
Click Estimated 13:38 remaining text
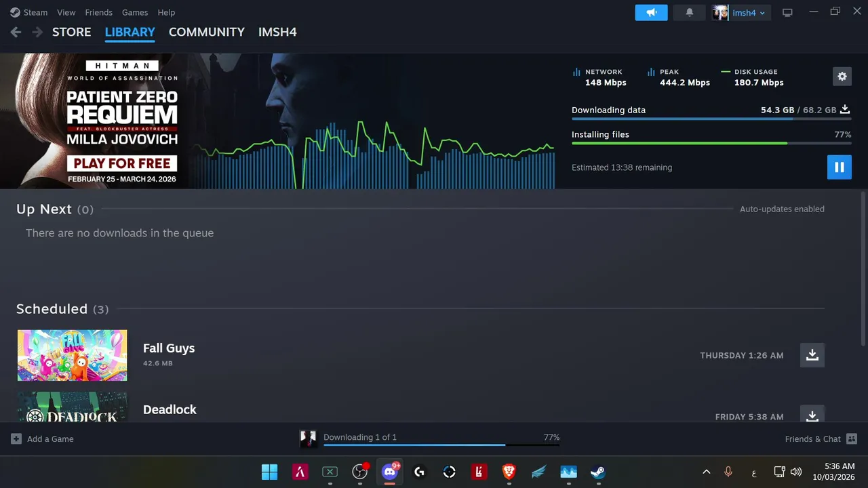pos(622,167)
